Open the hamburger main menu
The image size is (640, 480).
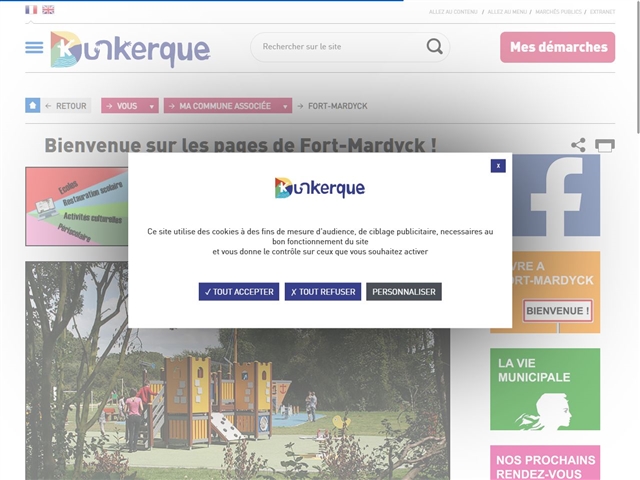click(34, 47)
